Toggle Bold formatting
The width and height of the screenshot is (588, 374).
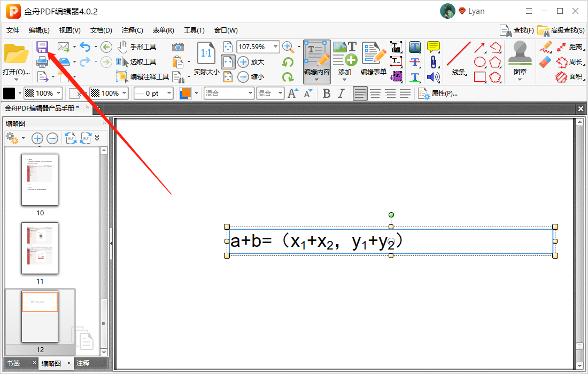click(x=327, y=93)
